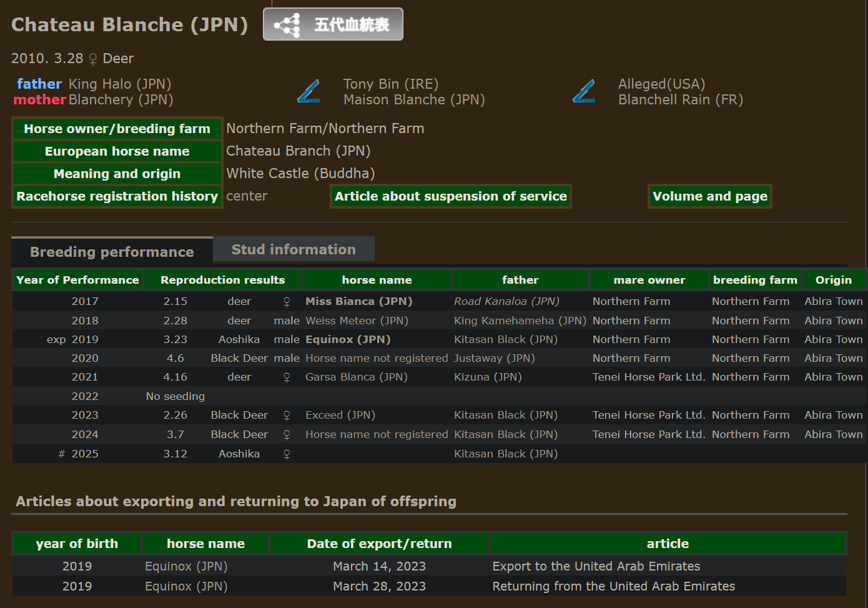Open Alleged(USA) pedigree link
The image size is (868, 608).
pyautogui.click(x=662, y=84)
